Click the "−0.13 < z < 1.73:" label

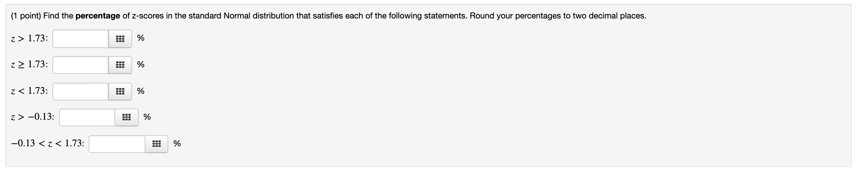coord(48,143)
